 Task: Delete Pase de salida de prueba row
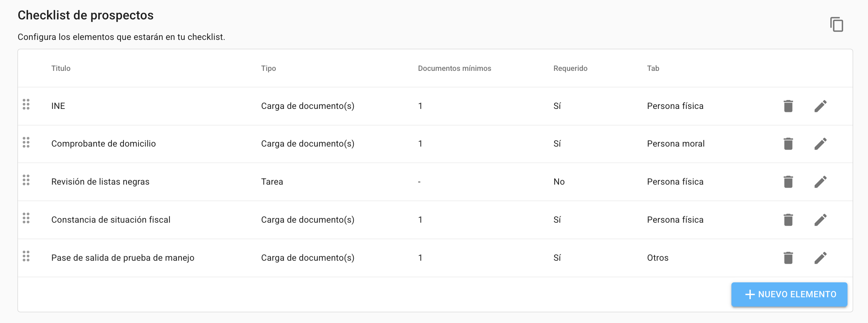click(788, 258)
